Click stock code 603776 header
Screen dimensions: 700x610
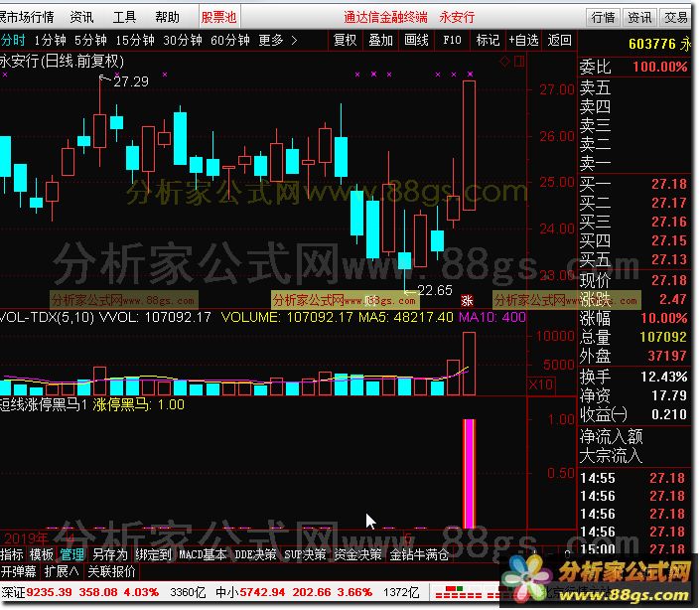[652, 44]
